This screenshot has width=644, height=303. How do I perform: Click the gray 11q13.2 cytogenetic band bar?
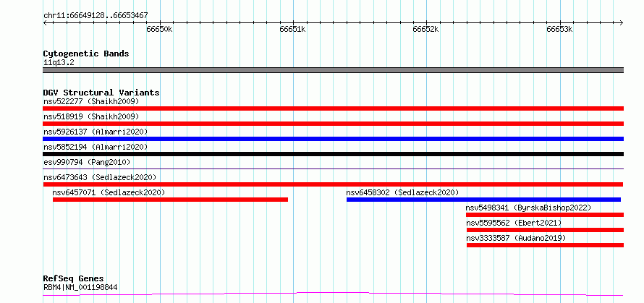pyautogui.click(x=333, y=70)
